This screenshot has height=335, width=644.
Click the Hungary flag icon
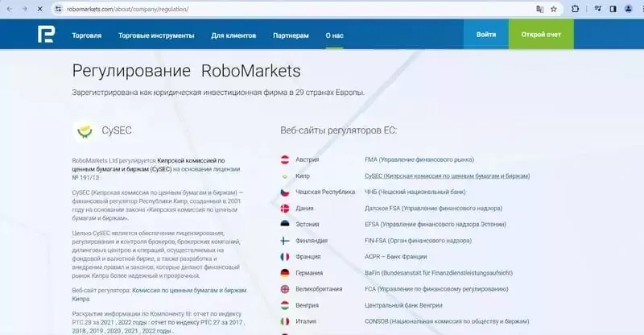click(285, 305)
